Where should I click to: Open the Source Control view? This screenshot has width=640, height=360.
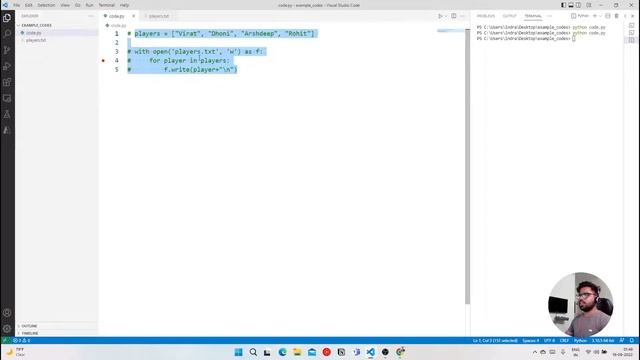7,50
